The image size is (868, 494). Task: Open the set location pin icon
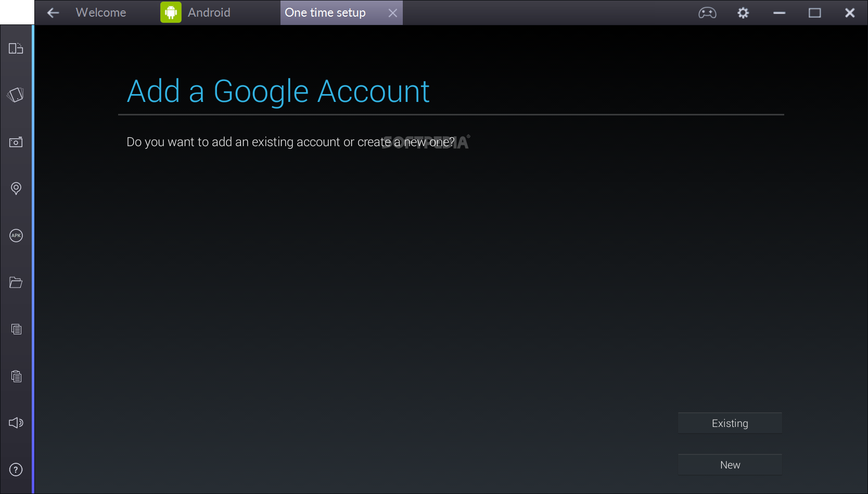(x=16, y=188)
